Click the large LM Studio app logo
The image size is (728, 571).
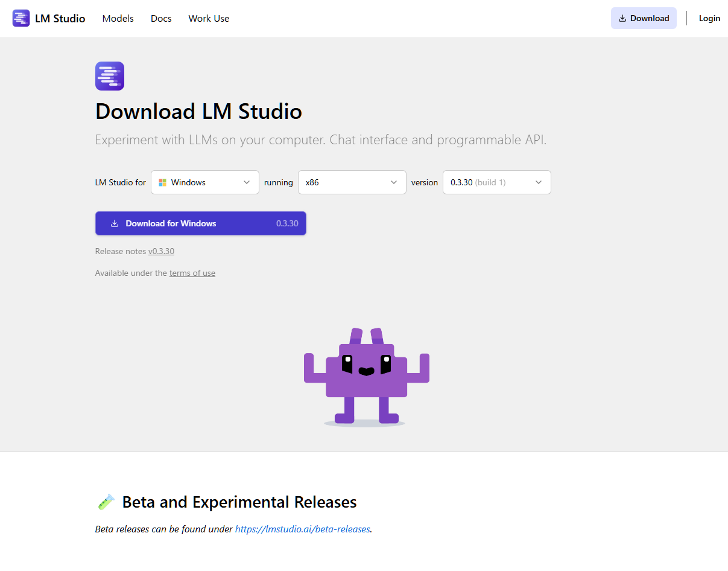[110, 76]
